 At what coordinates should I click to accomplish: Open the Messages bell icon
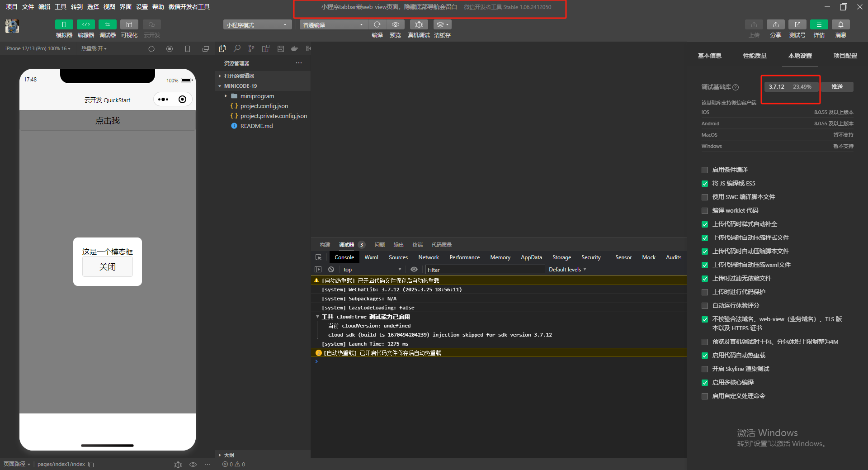click(840, 24)
